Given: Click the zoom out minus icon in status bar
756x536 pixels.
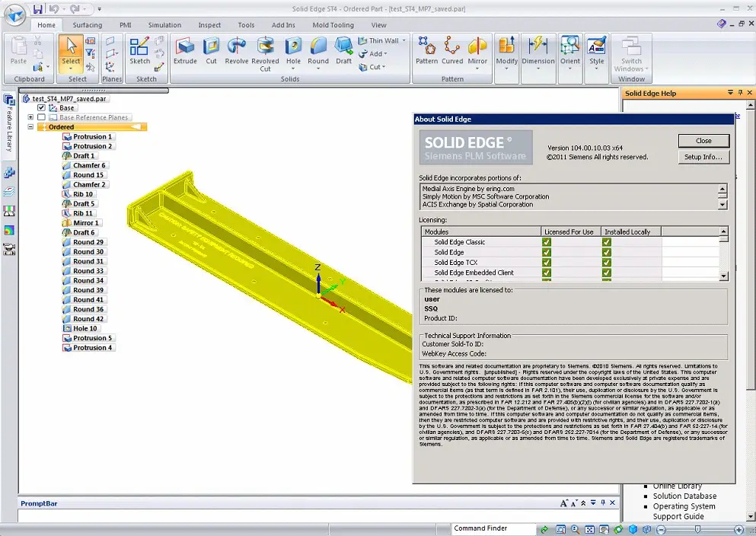Looking at the screenshot, I should click(661, 529).
